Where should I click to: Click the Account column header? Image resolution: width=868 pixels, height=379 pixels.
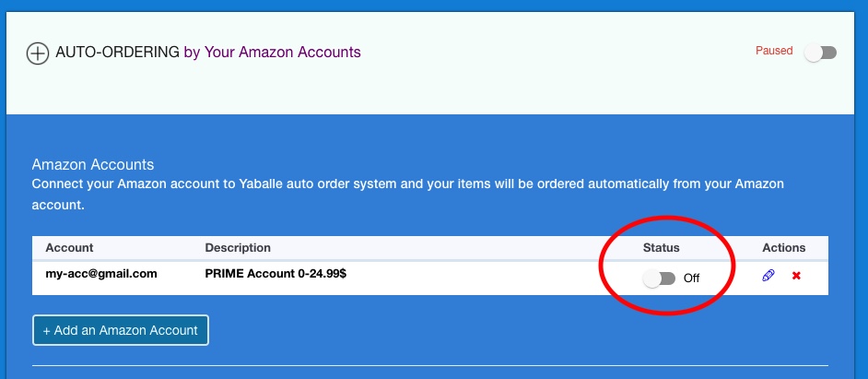coord(69,248)
